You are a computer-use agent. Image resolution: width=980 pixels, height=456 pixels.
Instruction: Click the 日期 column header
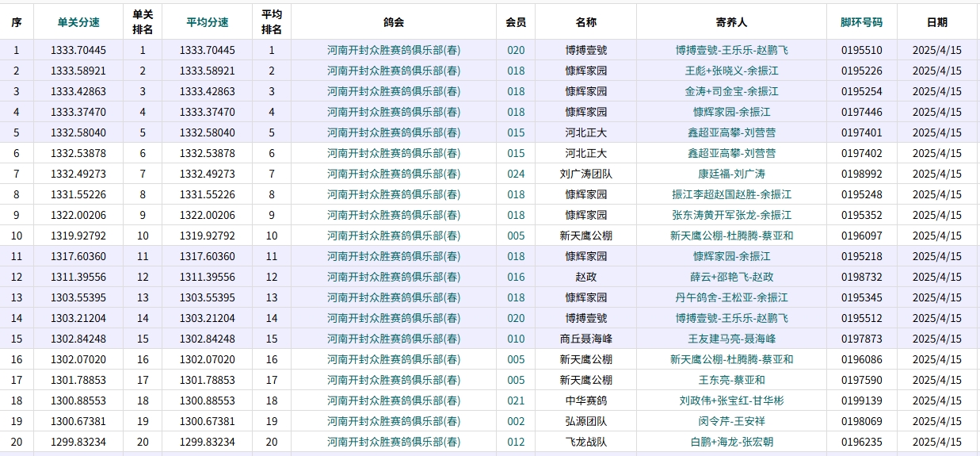click(x=936, y=22)
